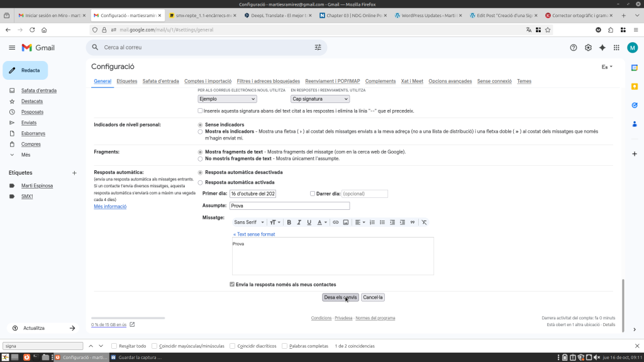Switch to the 'Etiquetes' settings tab
Viewport: 644px width, 362px height.
click(127, 81)
